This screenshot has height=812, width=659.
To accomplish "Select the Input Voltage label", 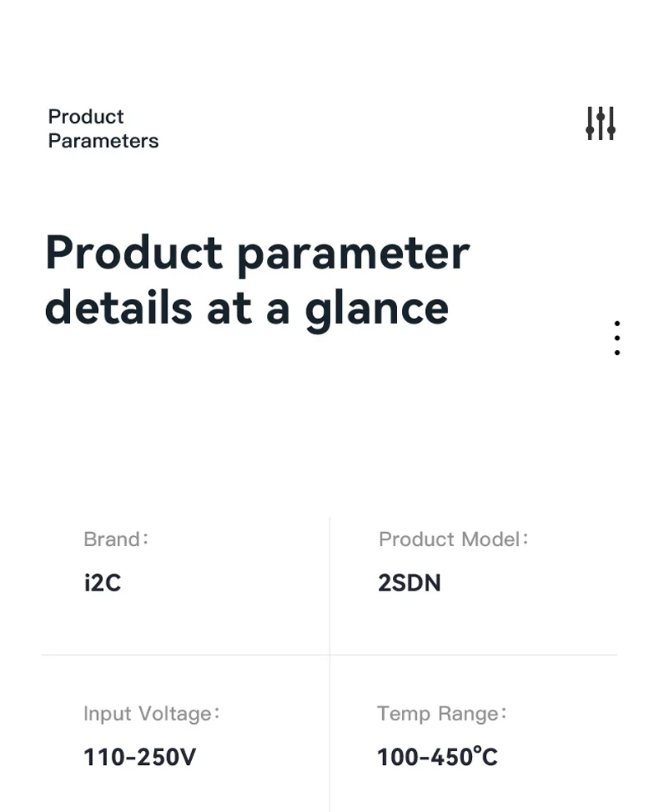I will [152, 714].
